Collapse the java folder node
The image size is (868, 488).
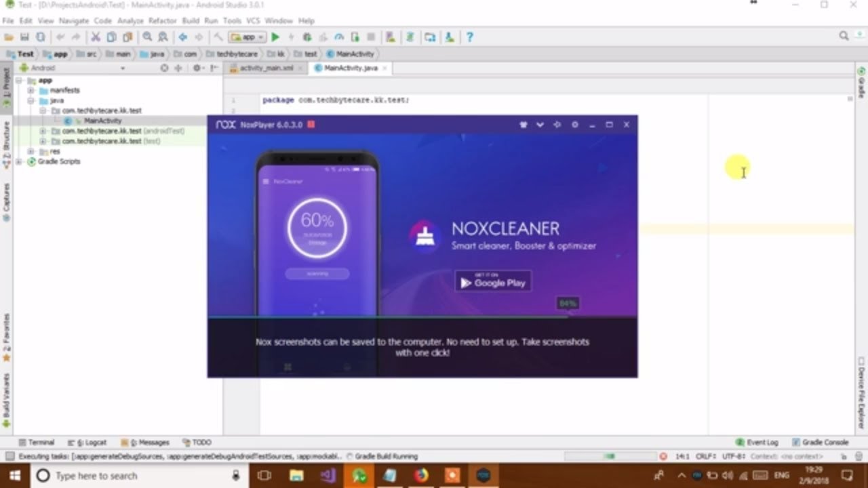pyautogui.click(x=31, y=100)
